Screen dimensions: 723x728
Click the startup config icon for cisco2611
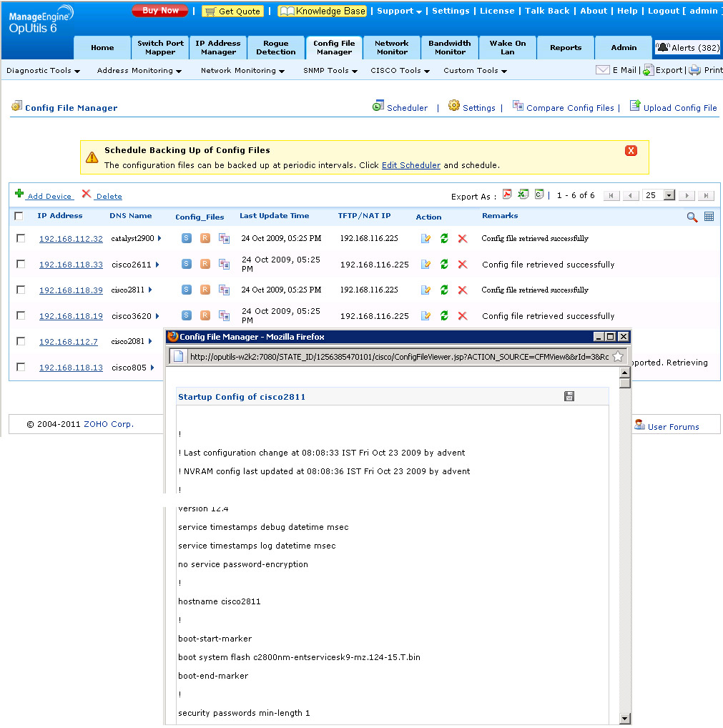186,264
